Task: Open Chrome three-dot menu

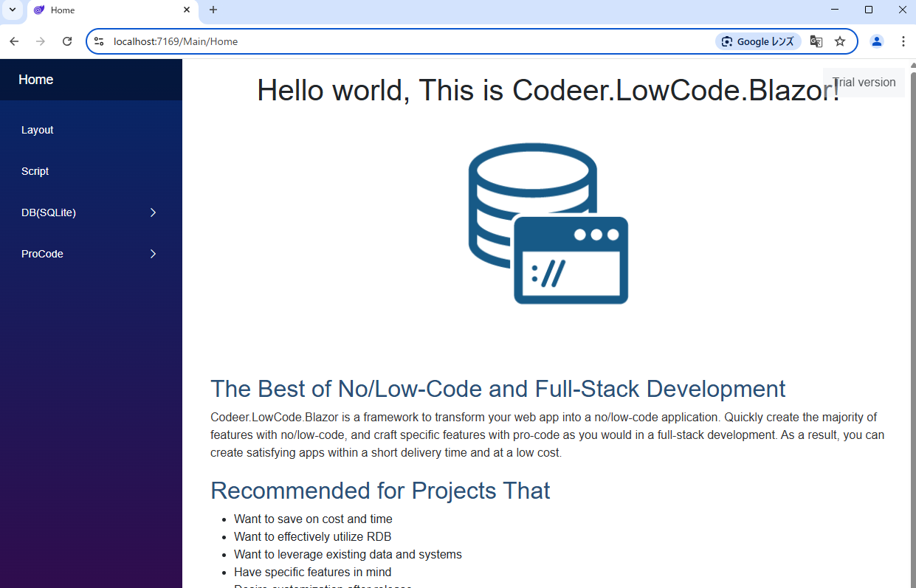Action: coord(903,41)
